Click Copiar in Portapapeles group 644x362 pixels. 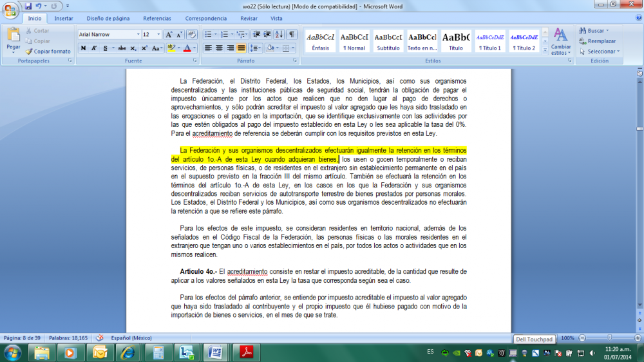pos(37,41)
